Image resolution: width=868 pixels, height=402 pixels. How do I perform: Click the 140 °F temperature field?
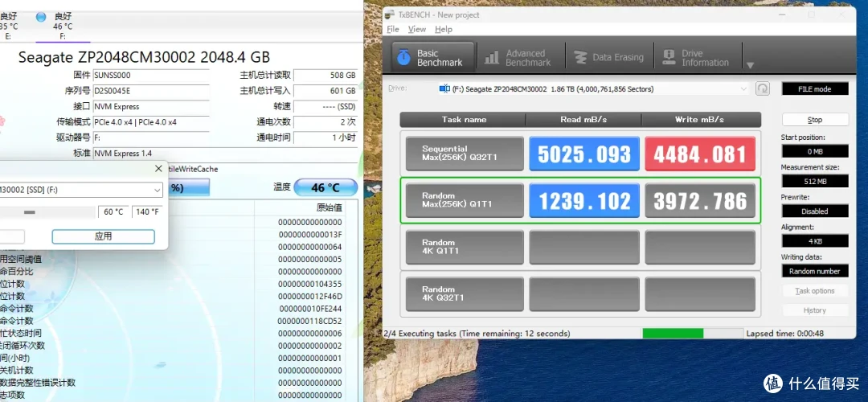147,212
